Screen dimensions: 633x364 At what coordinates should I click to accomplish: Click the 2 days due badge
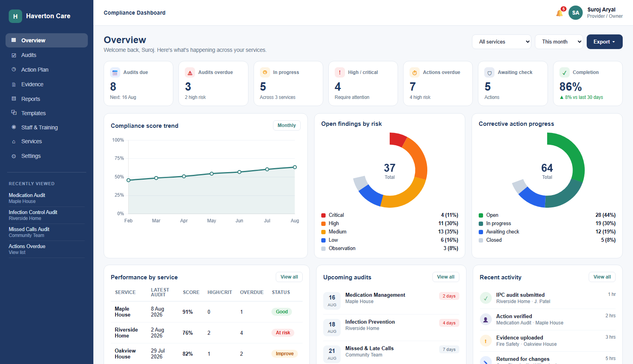tap(449, 296)
